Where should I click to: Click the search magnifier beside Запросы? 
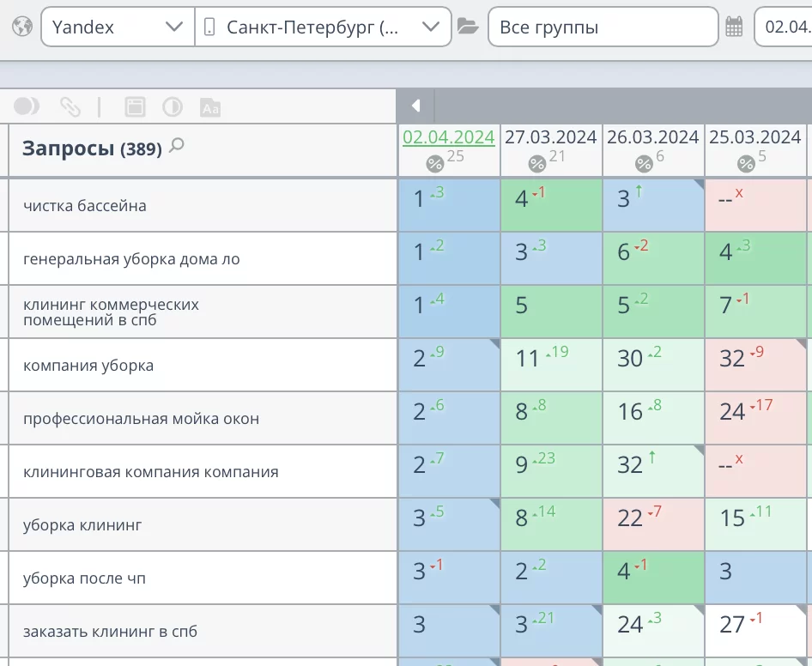pos(177,146)
